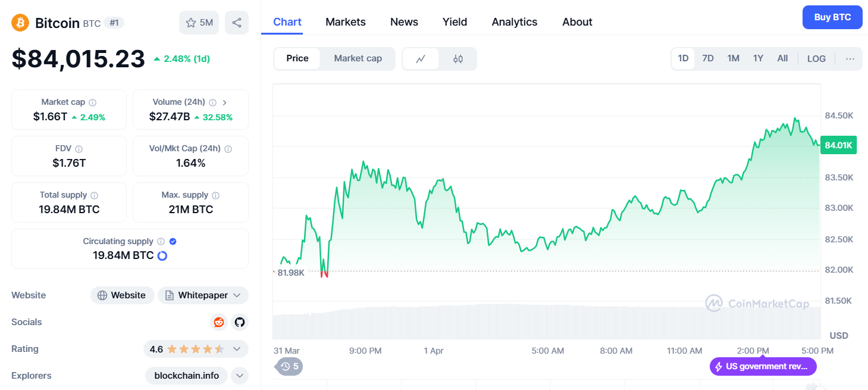Switch to the Markets tab

tap(345, 22)
